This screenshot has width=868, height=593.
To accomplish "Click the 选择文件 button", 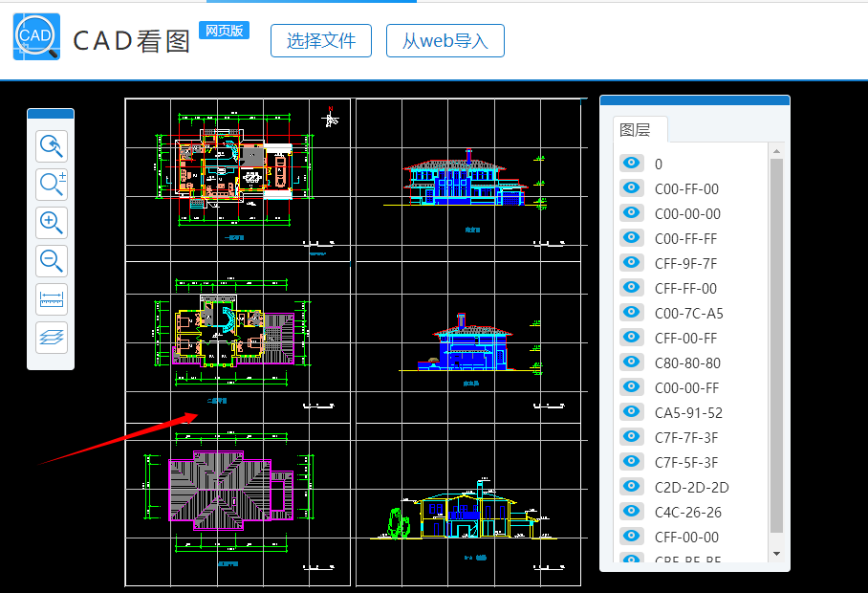I will point(321,41).
